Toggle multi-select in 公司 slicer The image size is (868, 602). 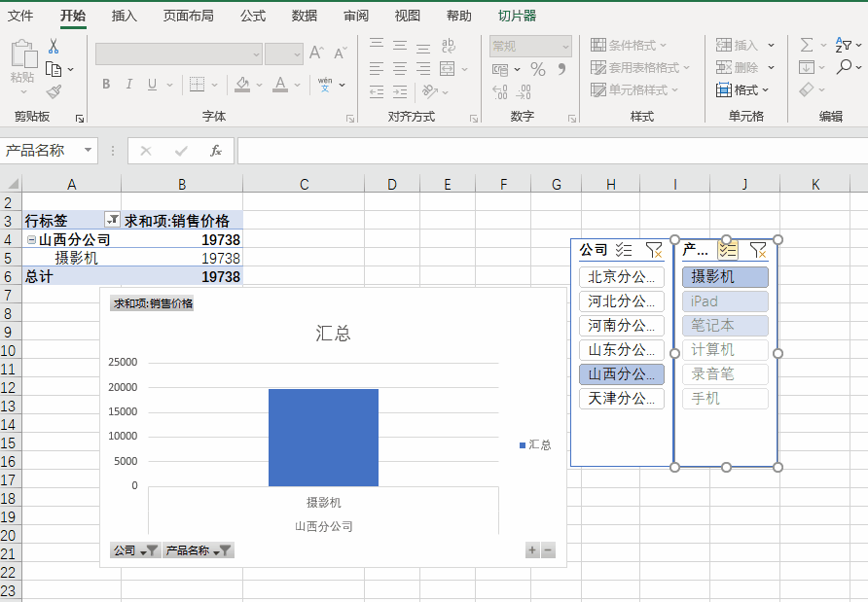pos(624,250)
